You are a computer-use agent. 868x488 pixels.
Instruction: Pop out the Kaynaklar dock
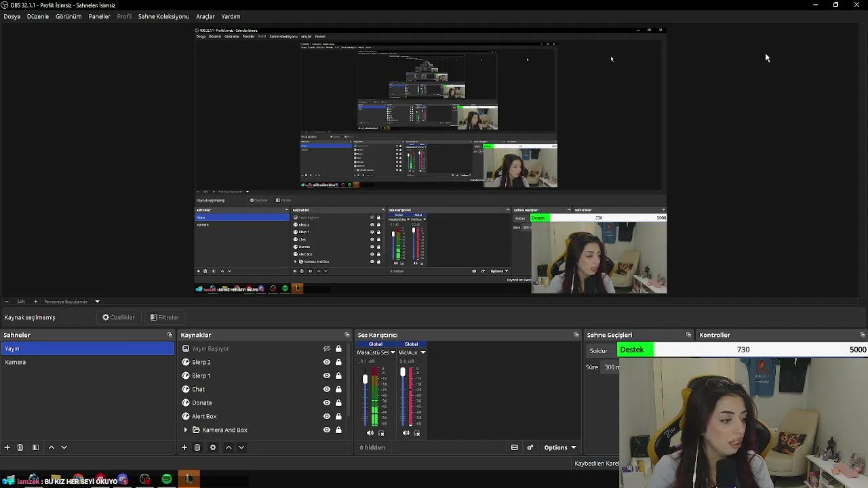click(347, 335)
